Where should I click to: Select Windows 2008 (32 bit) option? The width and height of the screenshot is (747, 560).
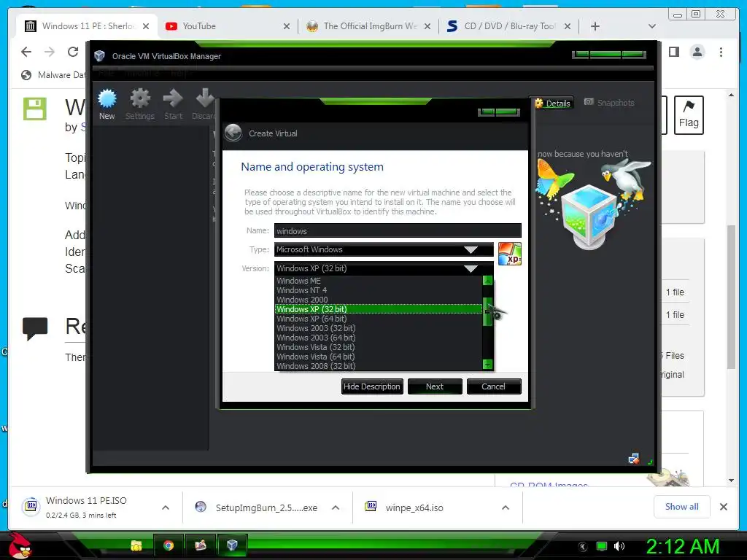point(379,366)
